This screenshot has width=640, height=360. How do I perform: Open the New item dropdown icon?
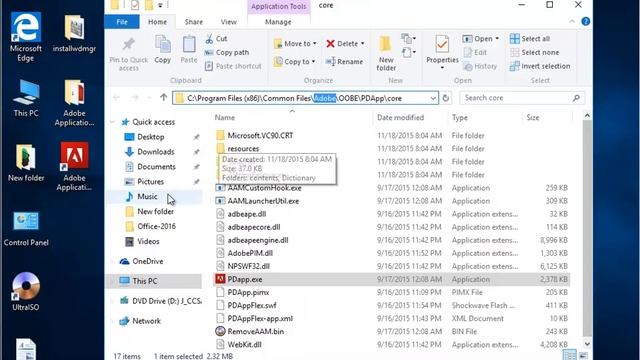(408, 39)
